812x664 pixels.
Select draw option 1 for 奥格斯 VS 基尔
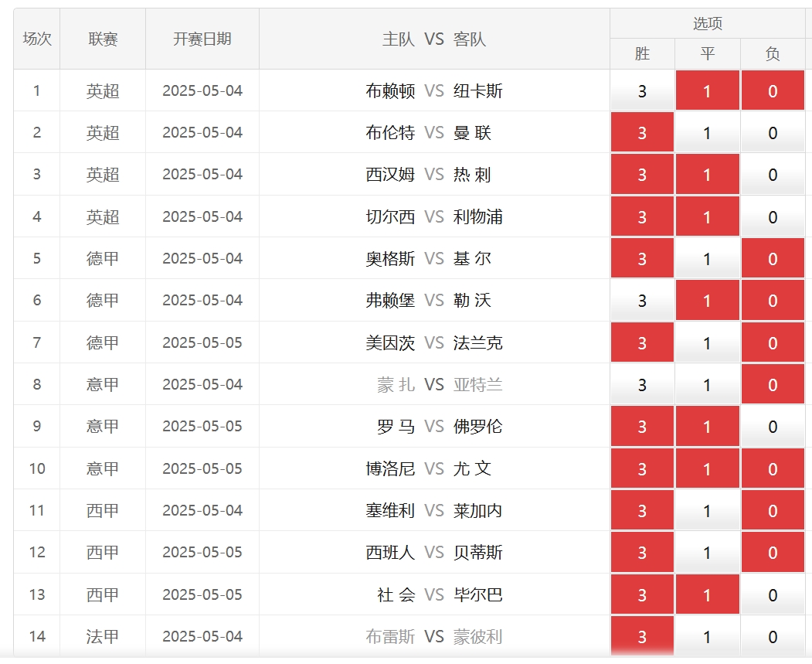(708, 258)
